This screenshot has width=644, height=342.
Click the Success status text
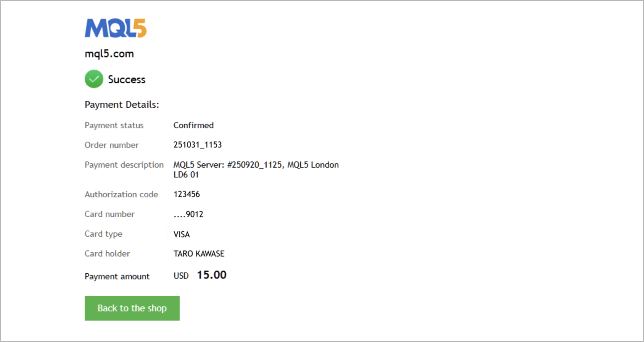(127, 79)
